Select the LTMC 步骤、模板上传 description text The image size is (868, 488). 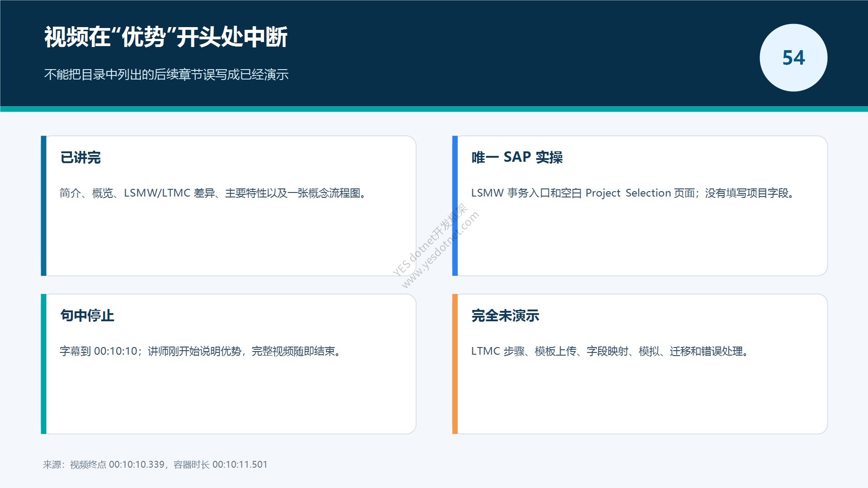610,351
